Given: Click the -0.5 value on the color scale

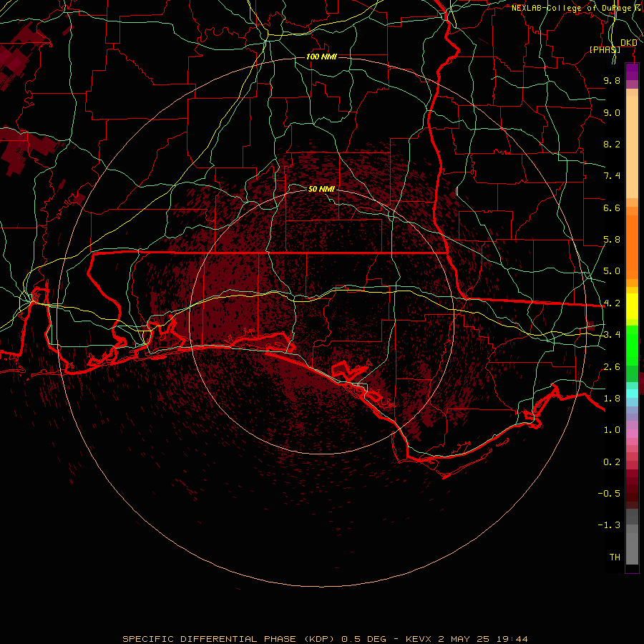Looking at the screenshot, I should point(609,494).
